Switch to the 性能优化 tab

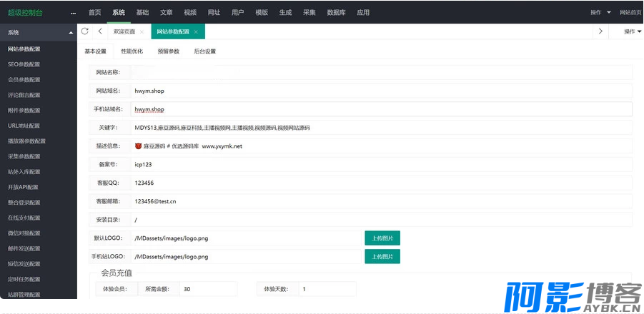pos(132,51)
